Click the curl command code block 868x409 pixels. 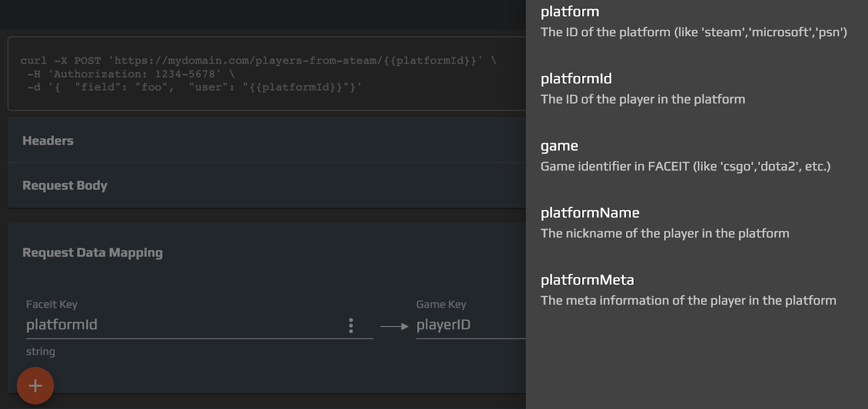(266, 74)
